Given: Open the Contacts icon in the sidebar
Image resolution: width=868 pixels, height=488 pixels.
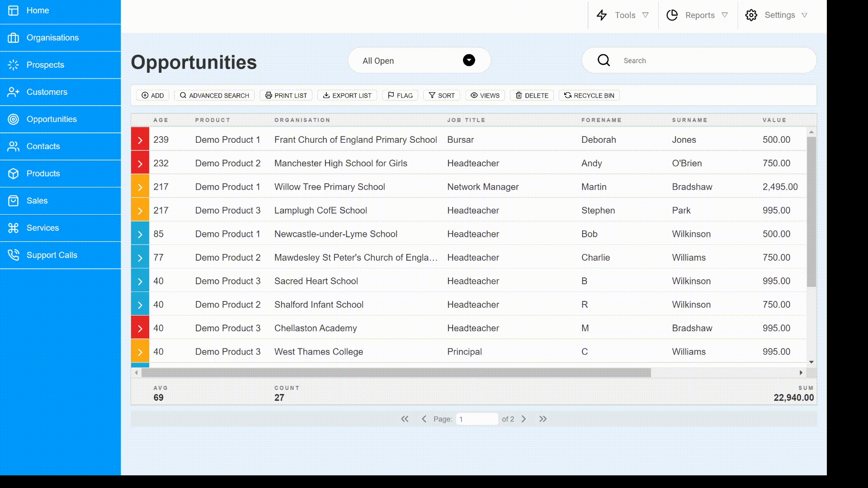Looking at the screenshot, I should click(x=13, y=146).
